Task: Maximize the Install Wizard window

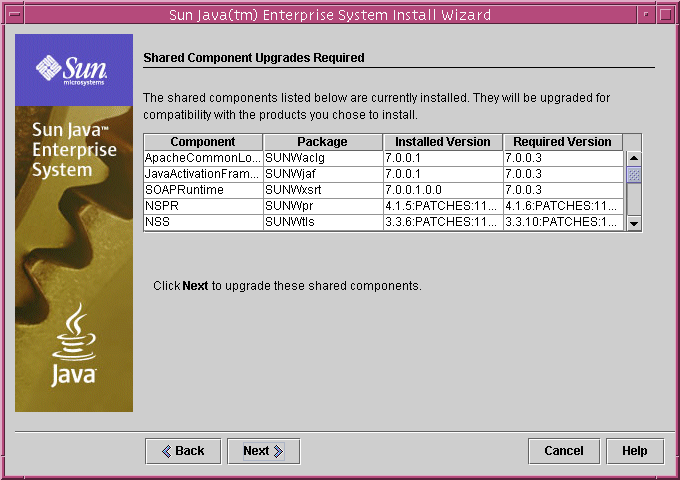Action: pyautogui.click(x=666, y=14)
